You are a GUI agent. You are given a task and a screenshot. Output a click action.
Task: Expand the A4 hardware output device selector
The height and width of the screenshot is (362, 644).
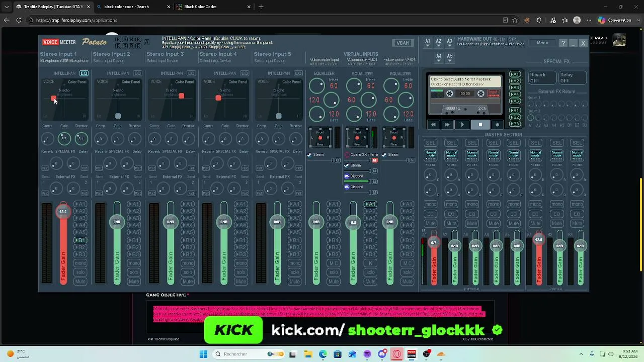(439, 57)
